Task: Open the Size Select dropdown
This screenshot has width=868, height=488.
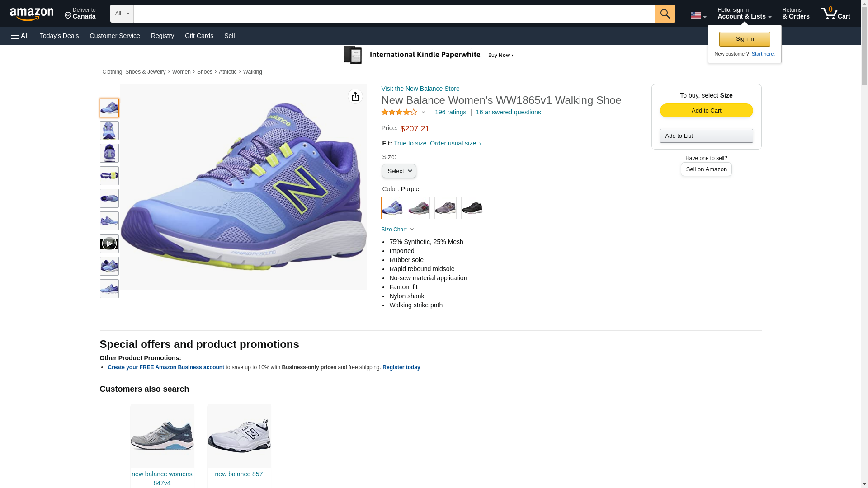Action: (399, 171)
